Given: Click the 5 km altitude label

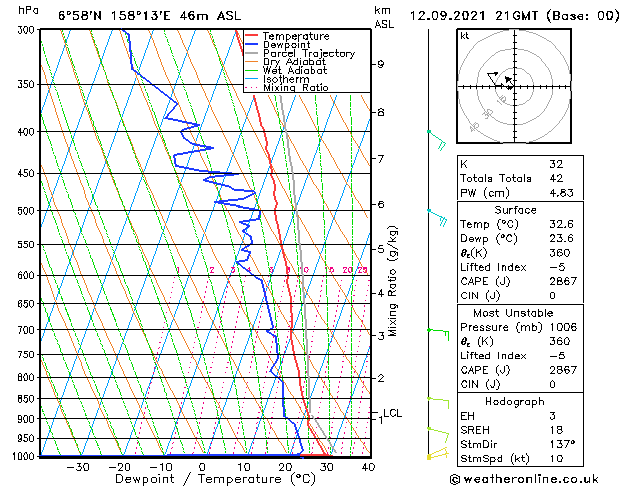Looking at the screenshot, I should pyautogui.click(x=380, y=249).
